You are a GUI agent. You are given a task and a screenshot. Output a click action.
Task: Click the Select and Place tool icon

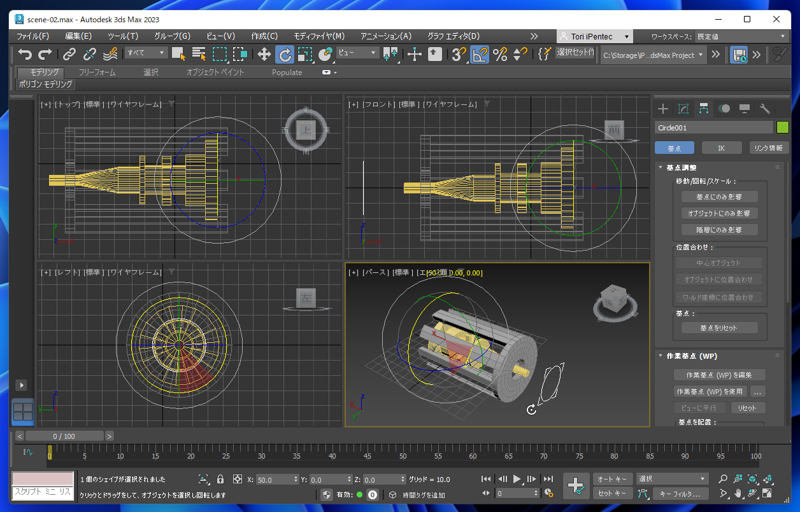click(x=326, y=54)
